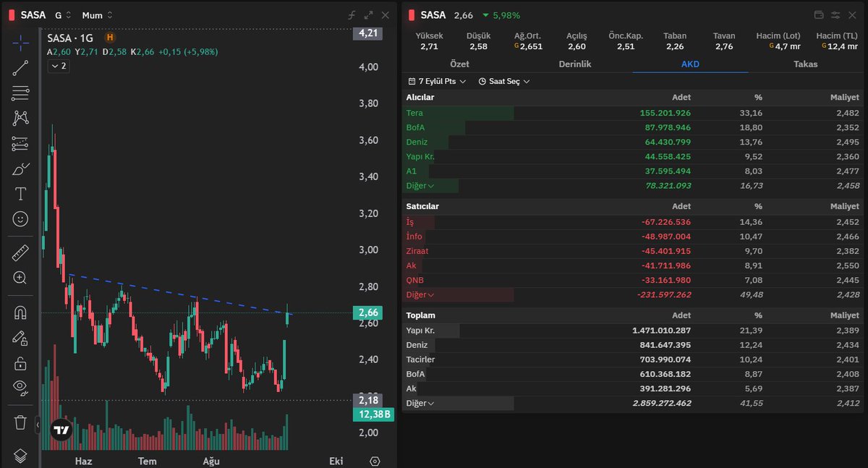The image size is (868, 468).
Task: Click the Satıcılar Adet column header
Action: click(681, 206)
